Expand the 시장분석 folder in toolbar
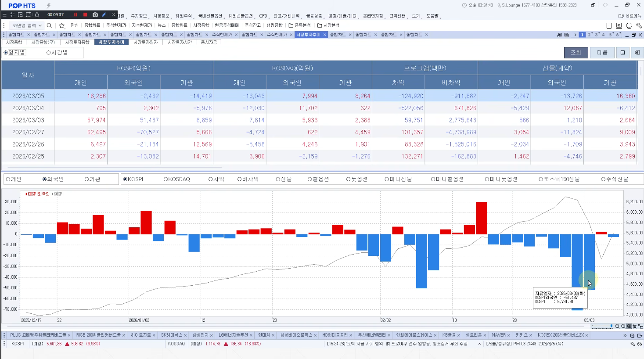 tap(328, 25)
